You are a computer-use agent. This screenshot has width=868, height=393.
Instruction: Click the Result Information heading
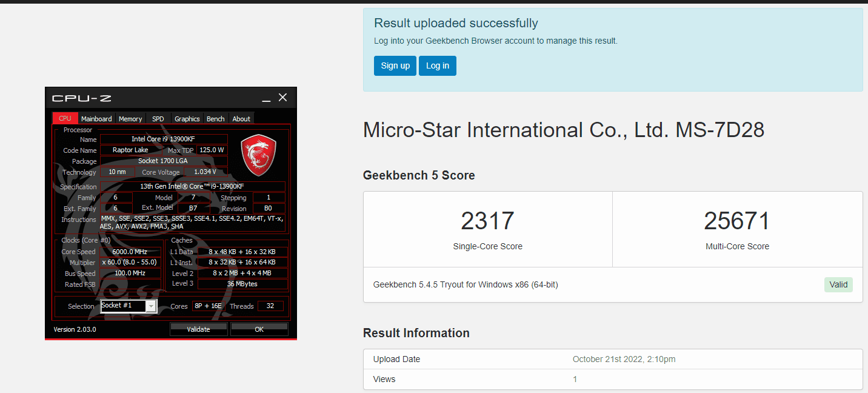416,333
